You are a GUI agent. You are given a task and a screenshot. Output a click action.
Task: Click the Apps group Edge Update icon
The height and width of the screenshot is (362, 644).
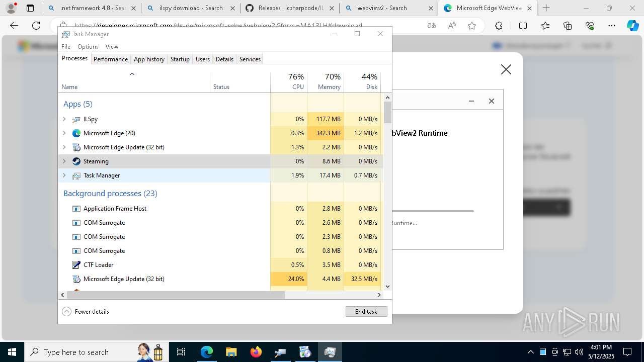pos(76,147)
